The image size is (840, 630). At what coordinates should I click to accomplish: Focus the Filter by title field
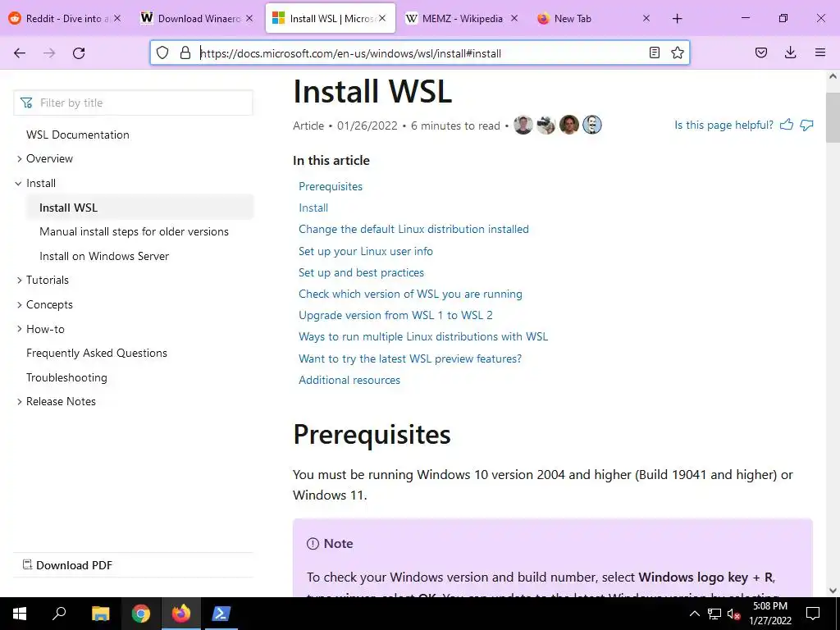coord(133,103)
